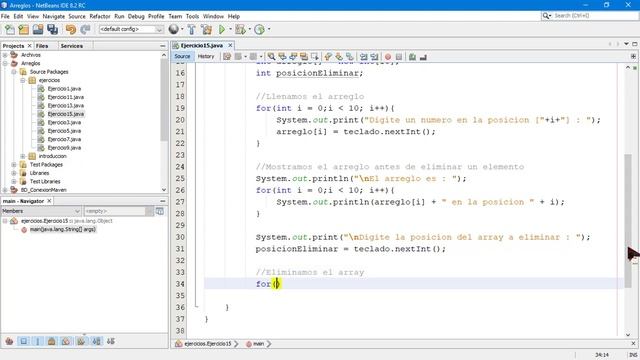Toggle Bookmark icon in editor toolbar
Viewport: 640px width, 360px height.
[350, 57]
